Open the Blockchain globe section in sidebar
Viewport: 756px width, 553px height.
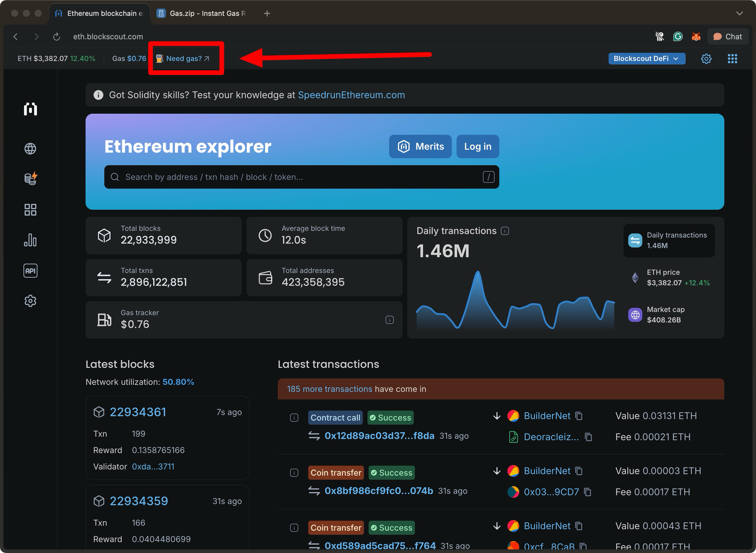[x=30, y=148]
